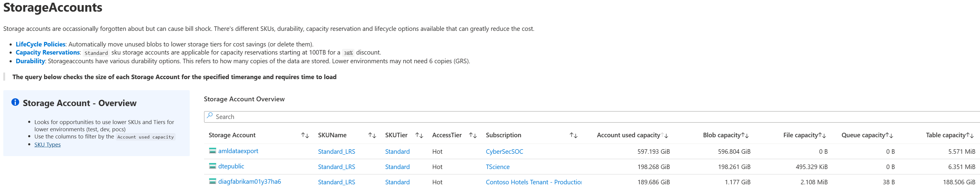Screen dimensions: 980x190
Task: Click the SKUName column header
Action: click(x=332, y=135)
